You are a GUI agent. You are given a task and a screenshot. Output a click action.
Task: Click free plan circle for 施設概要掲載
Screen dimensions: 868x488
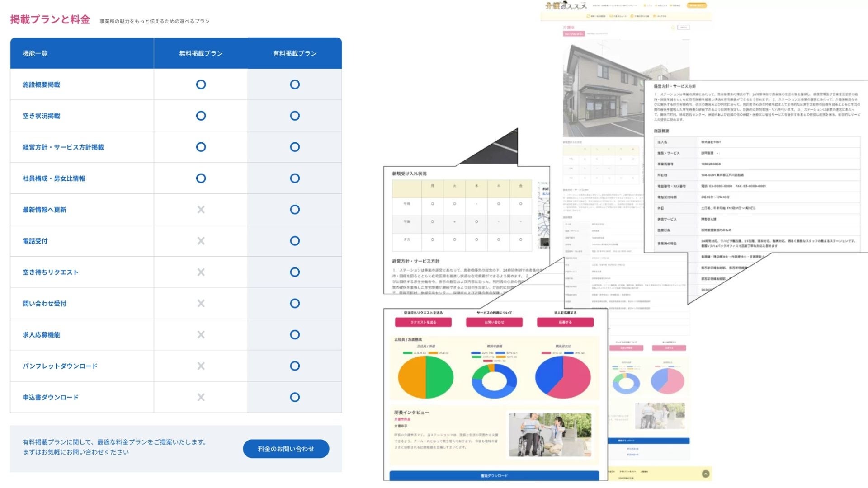click(x=201, y=84)
